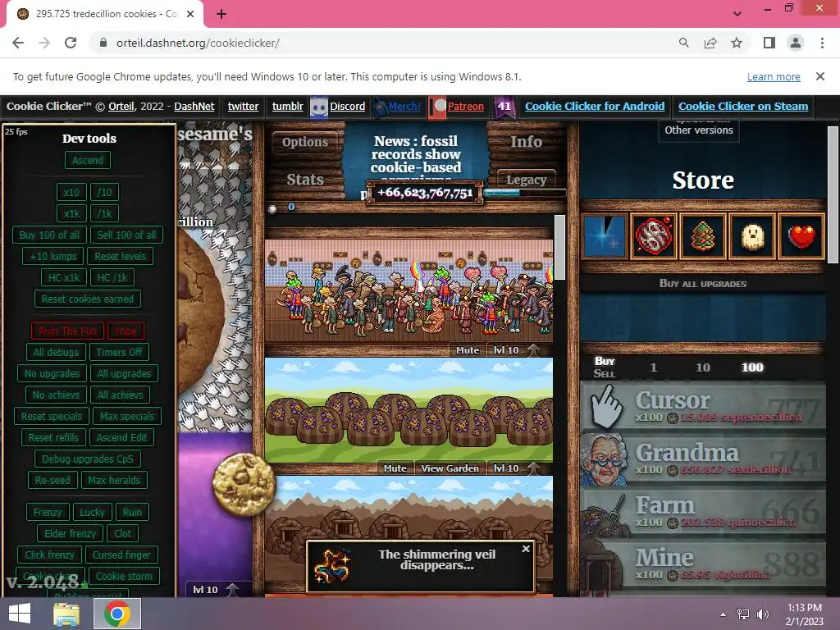Show hidden system tray icons

point(723,614)
